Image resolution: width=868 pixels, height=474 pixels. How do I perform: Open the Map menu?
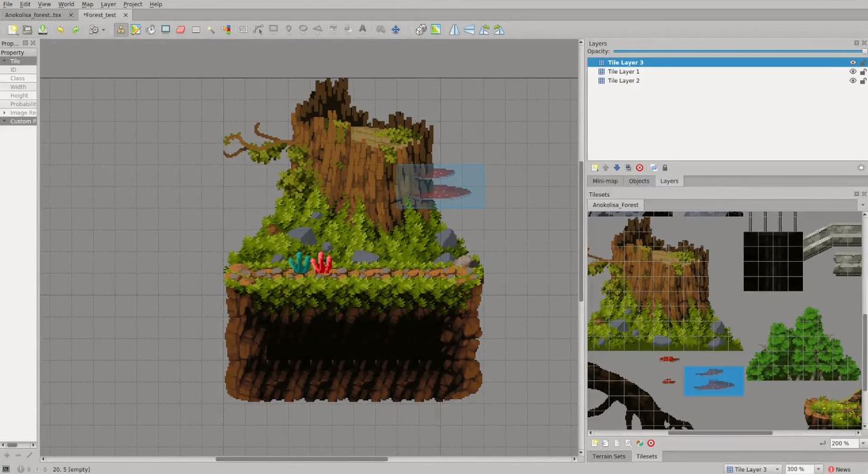click(87, 4)
